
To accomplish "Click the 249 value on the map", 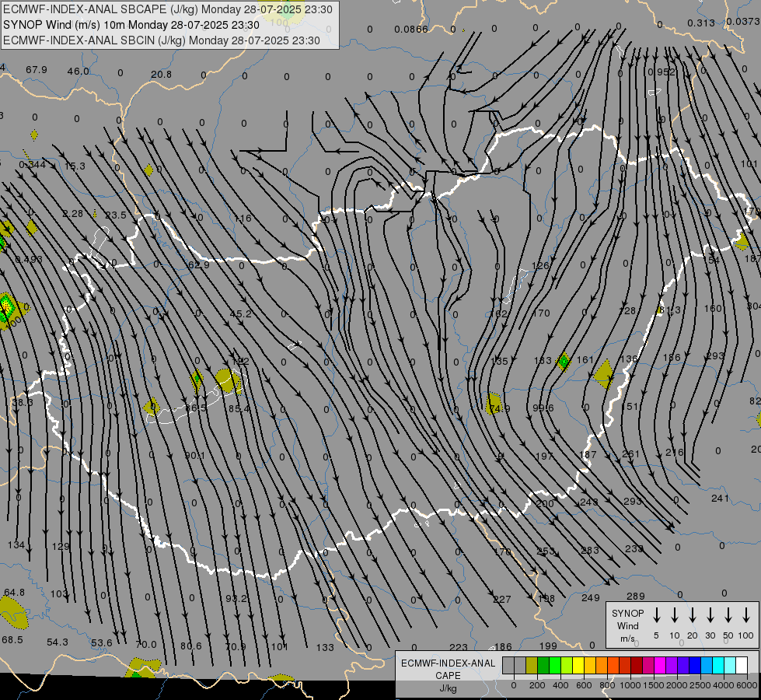I will pyautogui.click(x=591, y=597).
